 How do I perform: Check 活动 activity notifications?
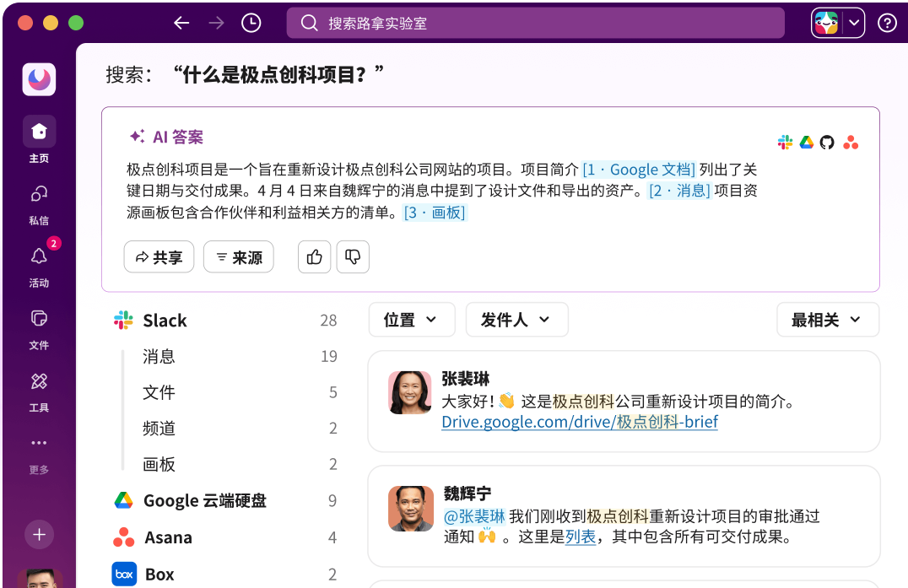(39, 262)
